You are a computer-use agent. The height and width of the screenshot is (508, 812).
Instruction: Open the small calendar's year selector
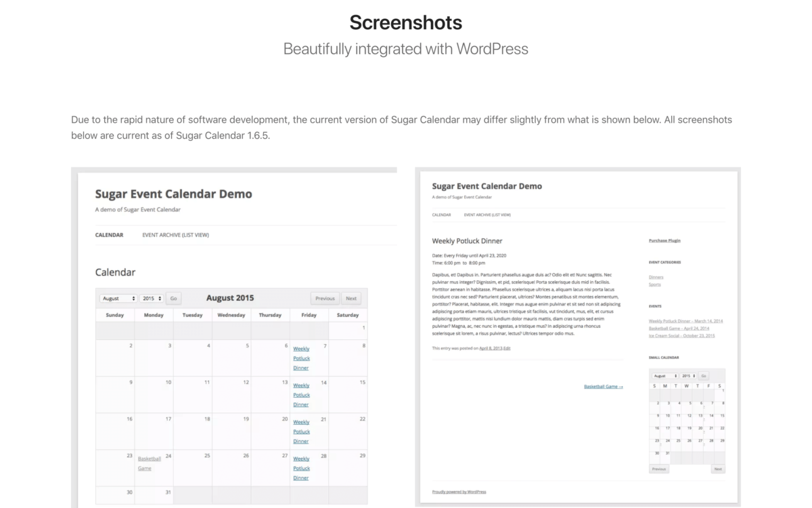688,375
